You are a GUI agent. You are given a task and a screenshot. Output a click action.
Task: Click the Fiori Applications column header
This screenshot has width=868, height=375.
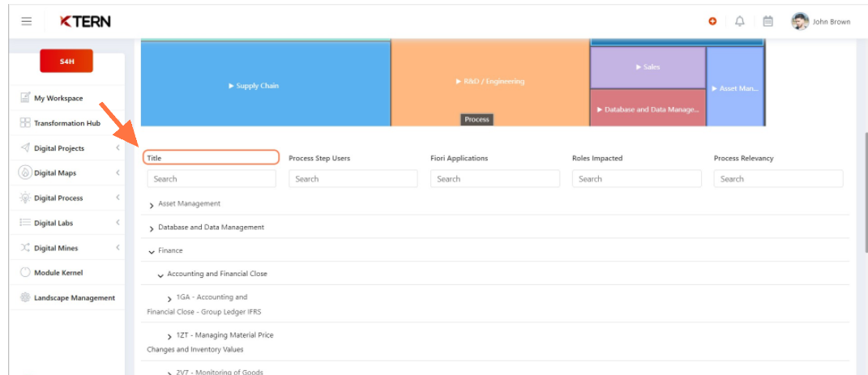tap(460, 158)
